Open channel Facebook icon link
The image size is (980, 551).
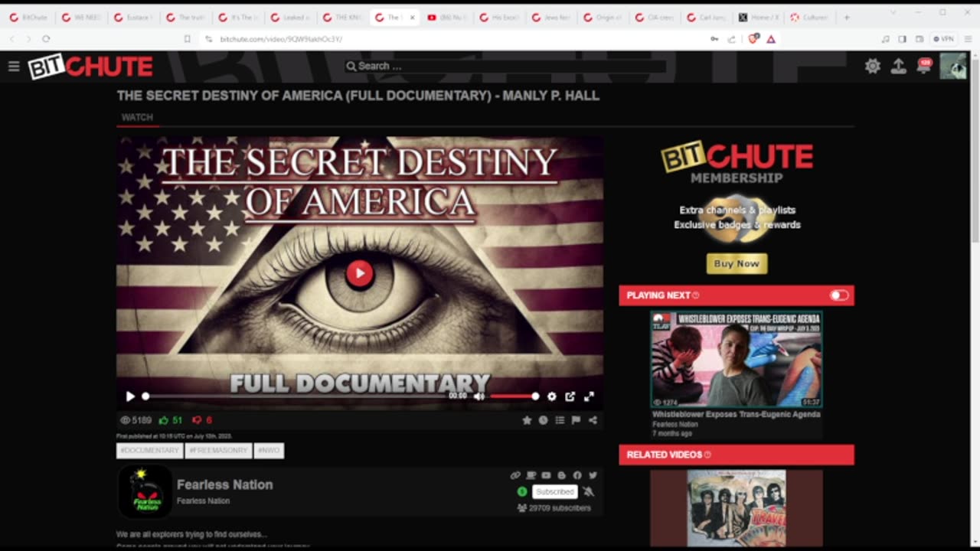point(577,475)
